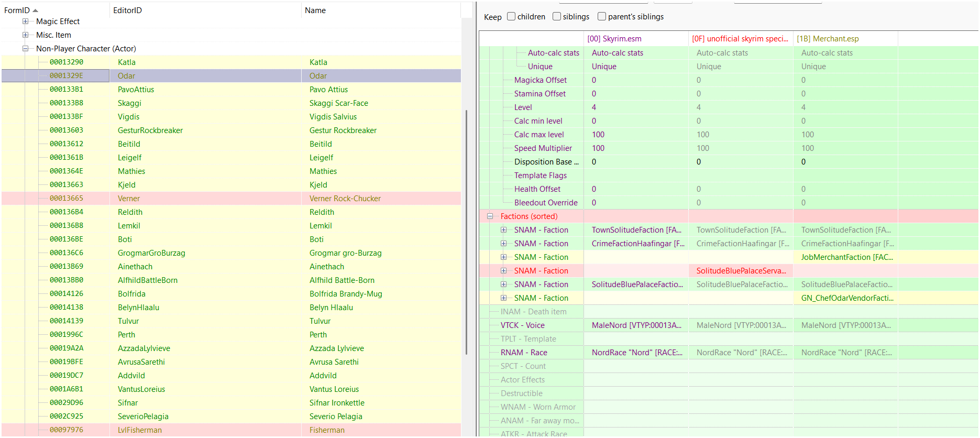Click the RNAM - Race row label
980x438 pixels.
coord(524,353)
